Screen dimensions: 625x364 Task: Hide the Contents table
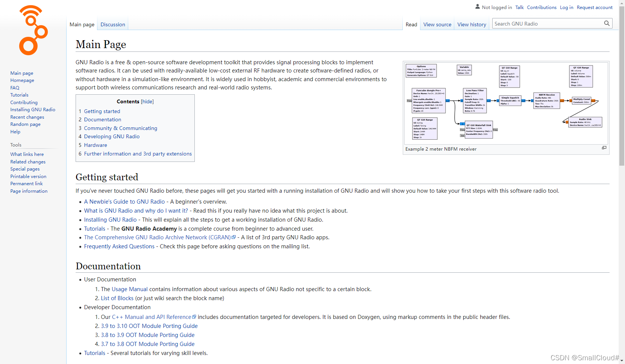pyautogui.click(x=147, y=101)
